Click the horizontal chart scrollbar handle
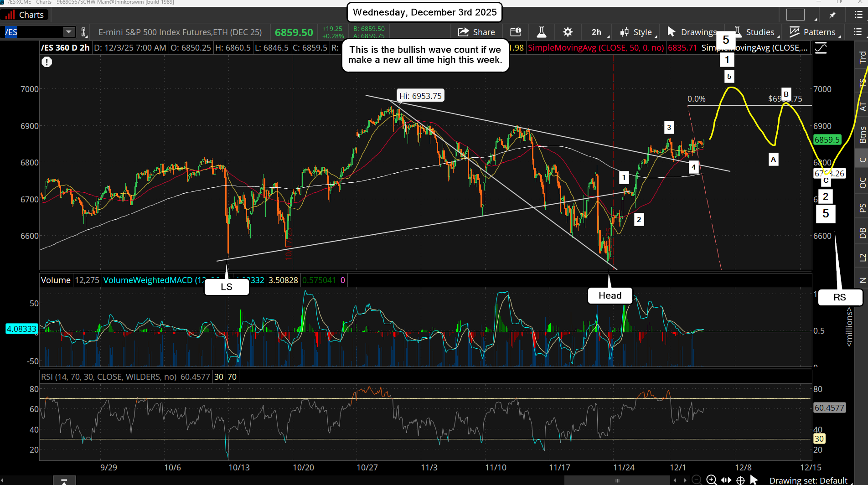The height and width of the screenshot is (485, 868). coord(617,480)
